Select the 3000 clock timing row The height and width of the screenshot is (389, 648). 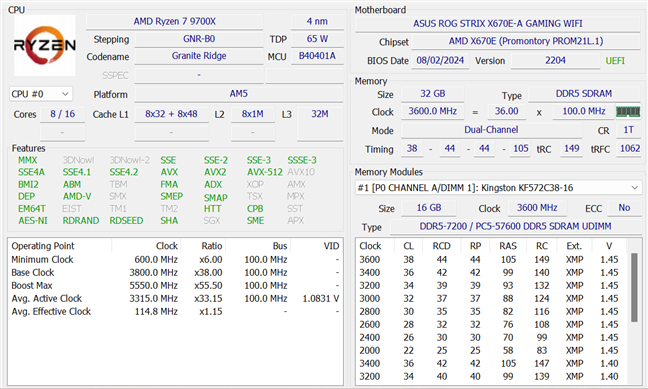tap(492, 298)
